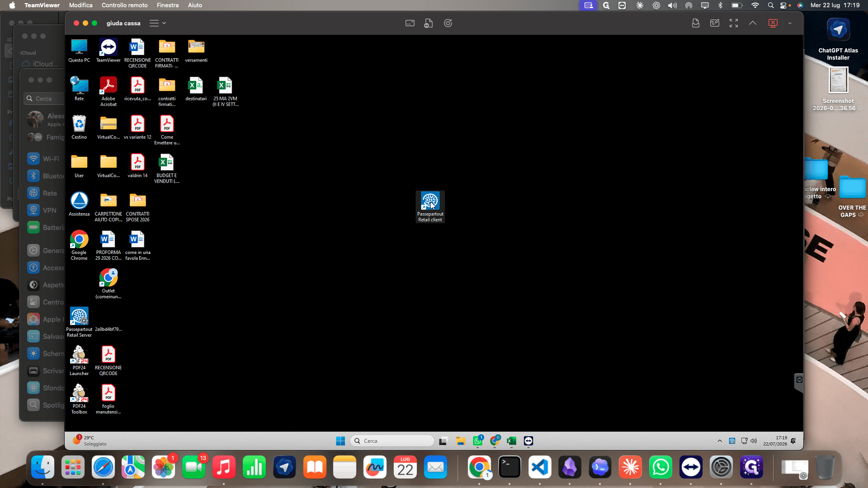Open the Windows volume control
The image size is (868, 488).
[754, 441]
